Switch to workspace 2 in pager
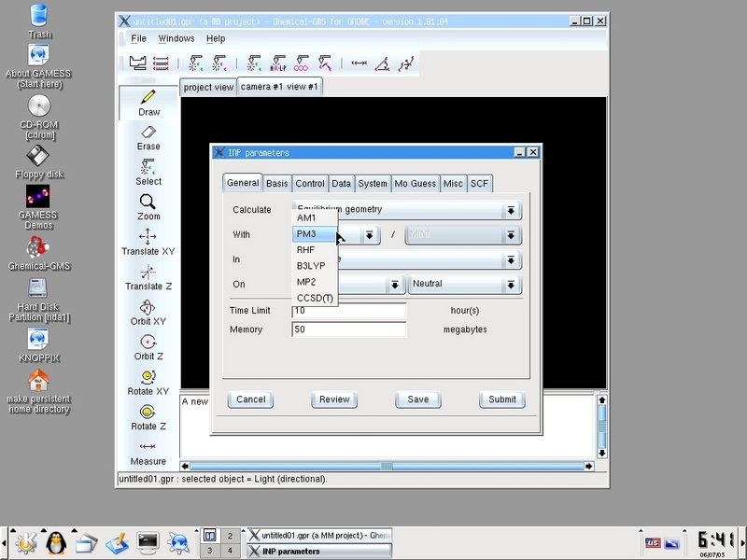 [229, 536]
